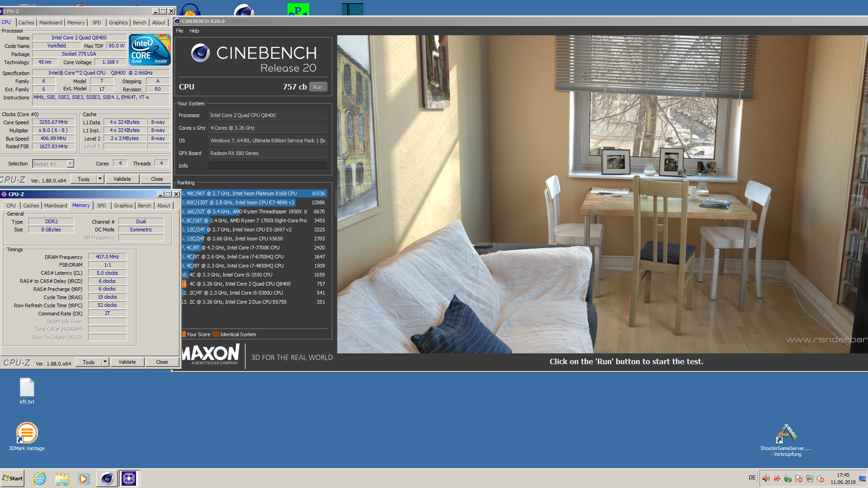868x488 pixels.
Task: Switch to CPU-Z chip taskbar icon
Action: tap(129, 479)
